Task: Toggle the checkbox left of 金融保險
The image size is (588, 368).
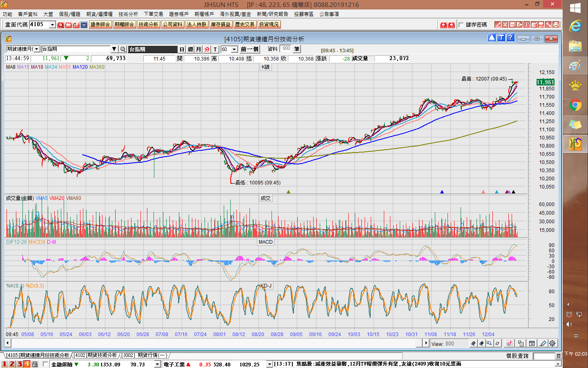Action: tap(45, 364)
